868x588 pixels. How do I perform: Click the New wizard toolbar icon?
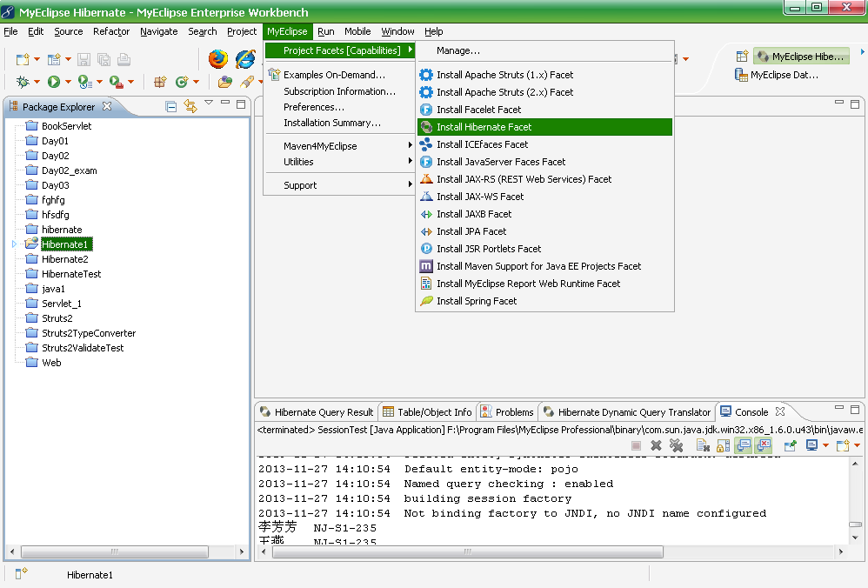tap(23, 59)
